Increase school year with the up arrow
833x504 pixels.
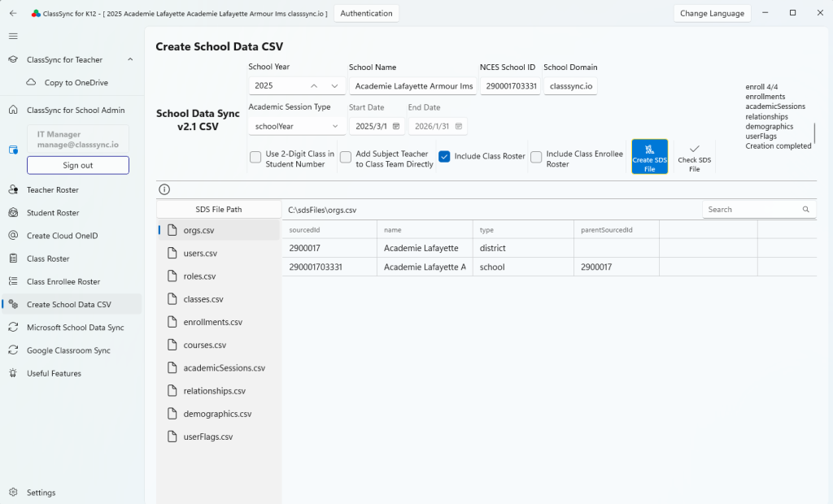[314, 85]
